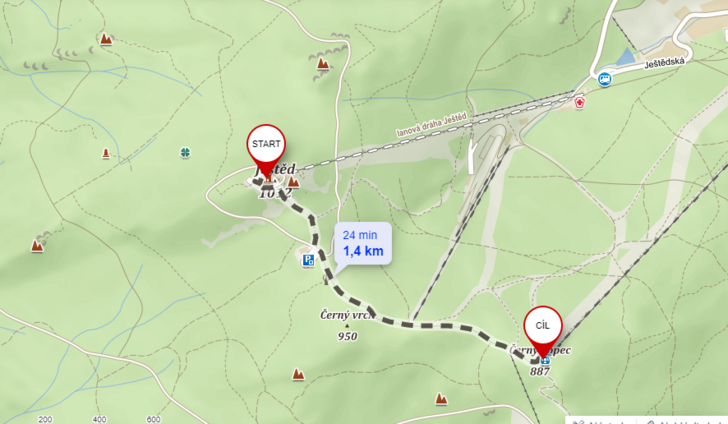The width and height of the screenshot is (728, 424).
Task: Select the blue bus stop icon near Ještědská
Action: pyautogui.click(x=604, y=79)
